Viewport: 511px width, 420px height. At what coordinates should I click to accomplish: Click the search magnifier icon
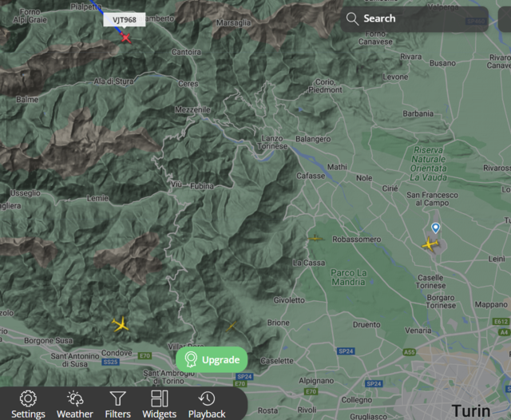[x=352, y=18]
